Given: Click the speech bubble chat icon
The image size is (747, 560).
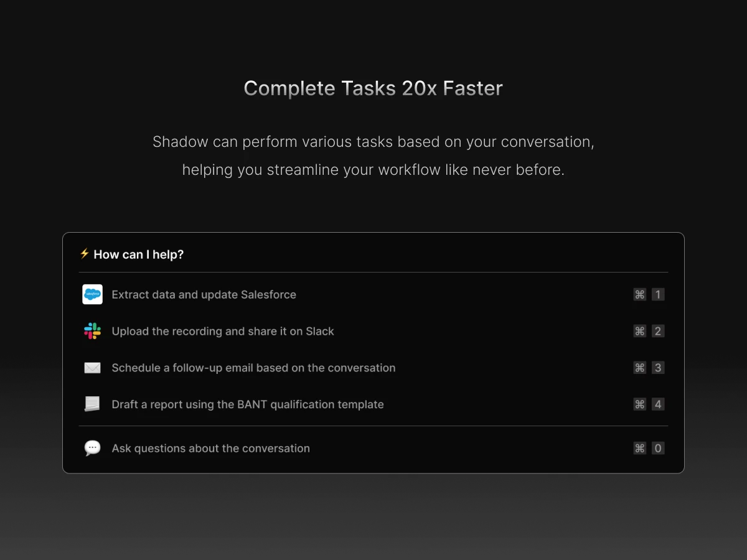Looking at the screenshot, I should point(92,448).
